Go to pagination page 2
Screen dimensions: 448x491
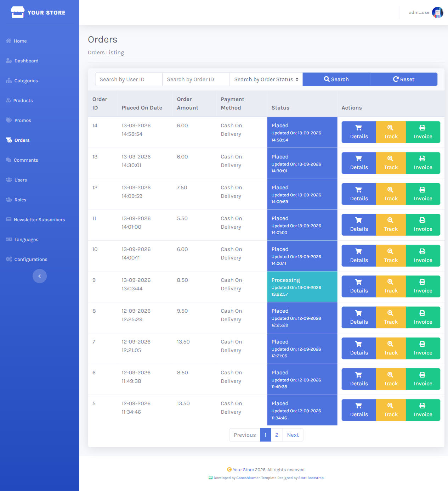[277, 435]
